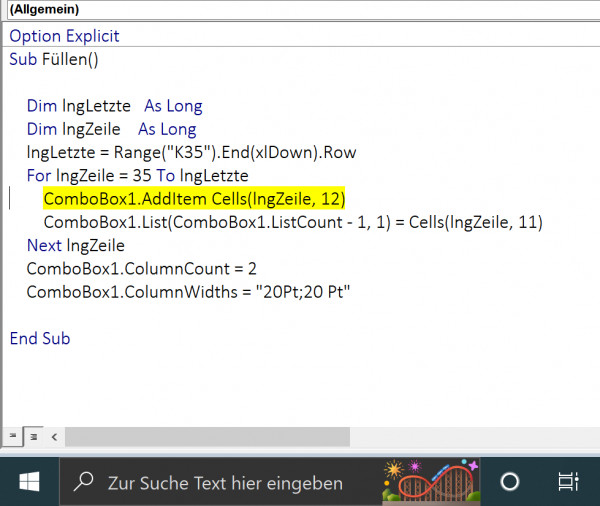This screenshot has height=506, width=600.
Task: Click the taskbar search magnifier icon
Action: point(83,482)
